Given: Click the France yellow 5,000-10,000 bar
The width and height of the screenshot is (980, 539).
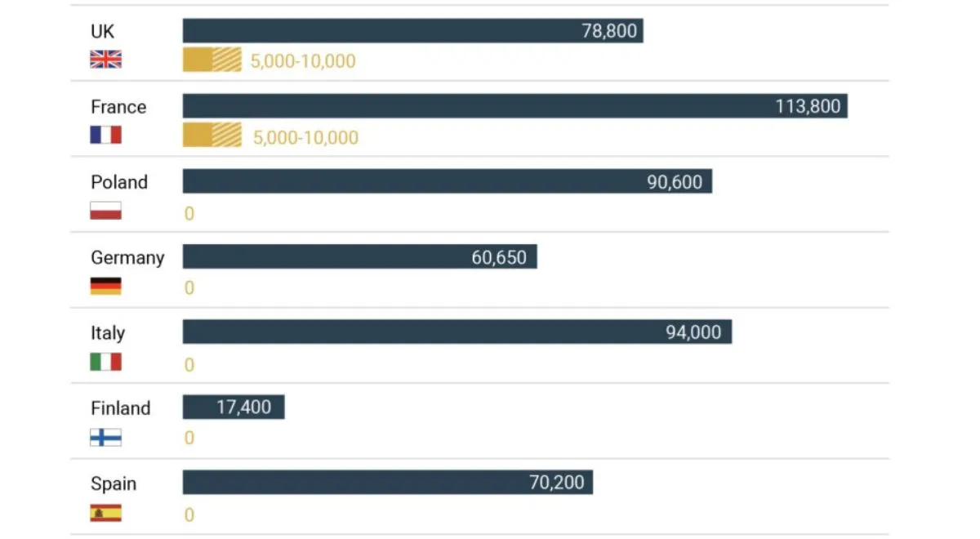Looking at the screenshot, I should (x=212, y=135).
